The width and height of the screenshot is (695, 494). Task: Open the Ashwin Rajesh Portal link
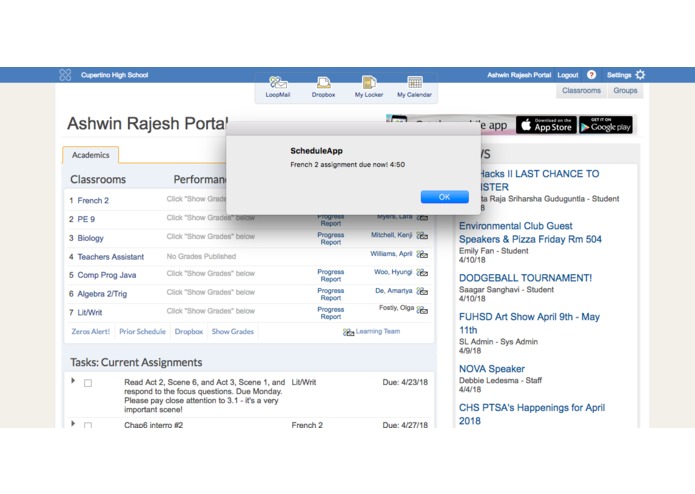pos(519,75)
